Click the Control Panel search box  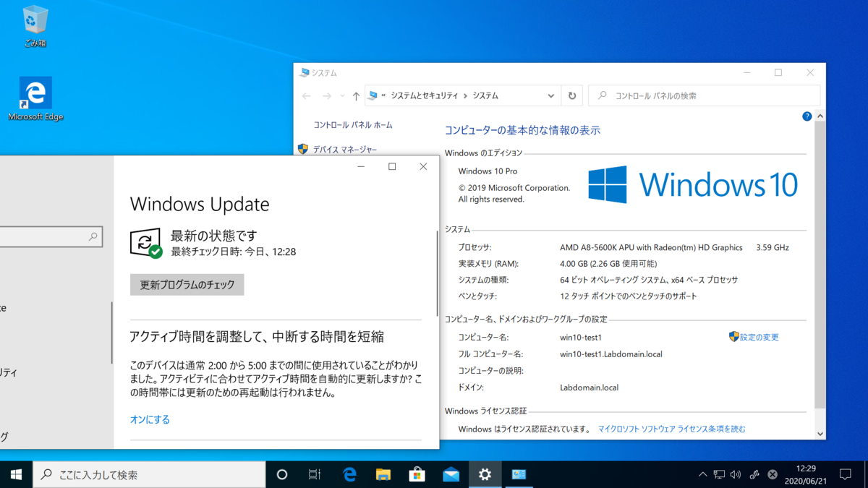(705, 95)
